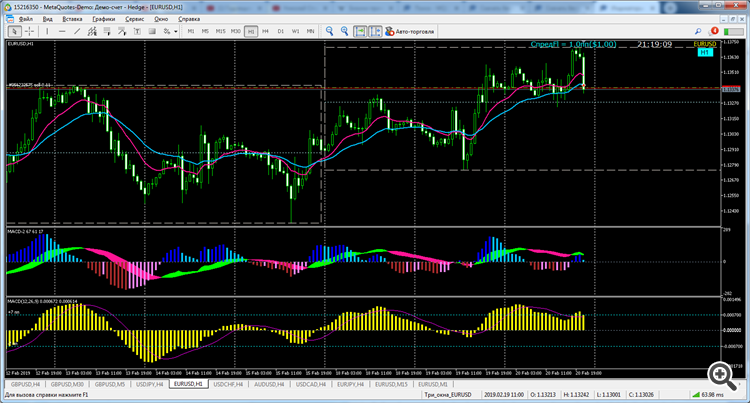
Task: Click the MACD(12,26,9) indicator label
Action: coord(42,301)
